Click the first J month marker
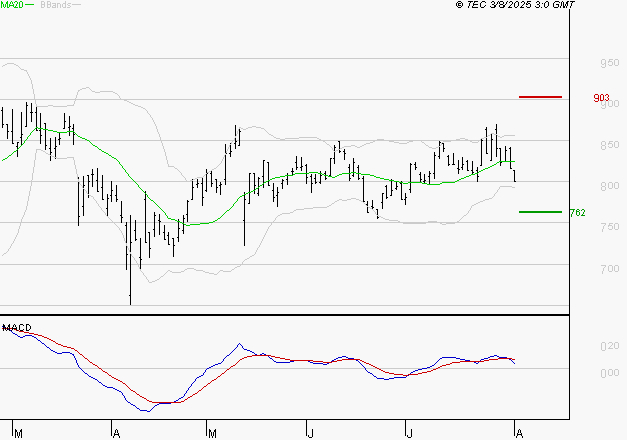This screenshot has height=440, width=627. [310, 434]
